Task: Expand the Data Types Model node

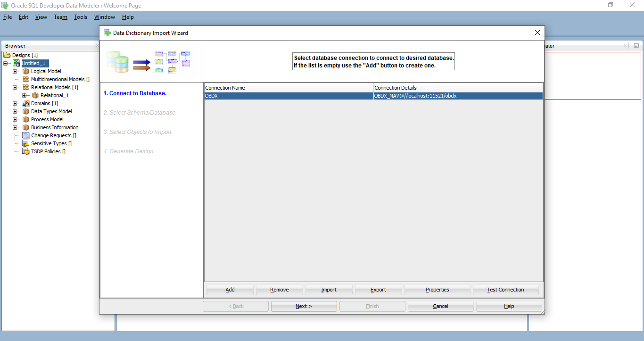Action: pos(15,111)
